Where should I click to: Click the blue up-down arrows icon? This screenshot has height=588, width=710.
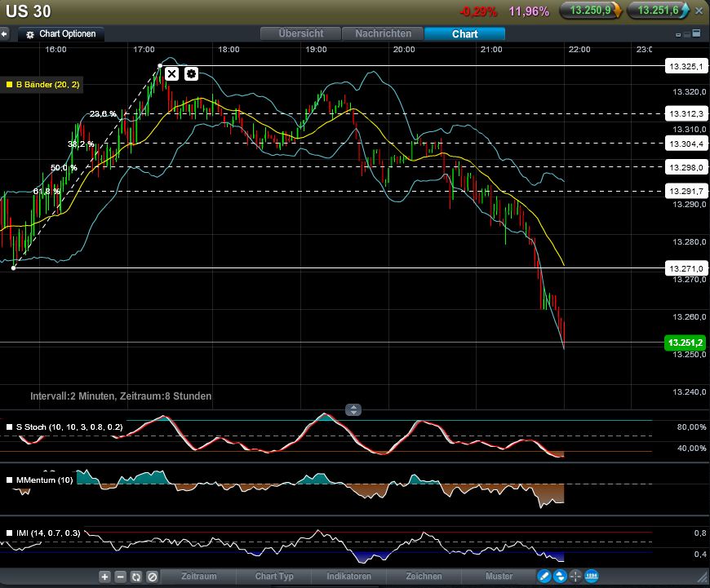click(x=560, y=577)
